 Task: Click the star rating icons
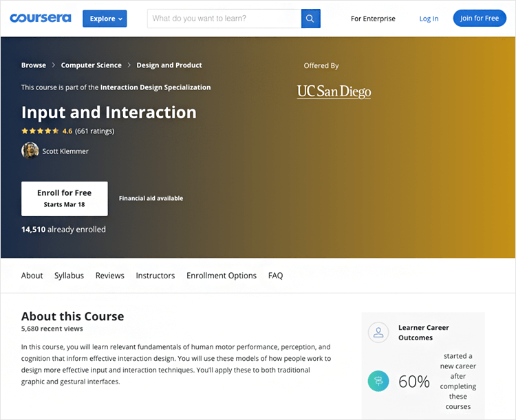coord(40,131)
